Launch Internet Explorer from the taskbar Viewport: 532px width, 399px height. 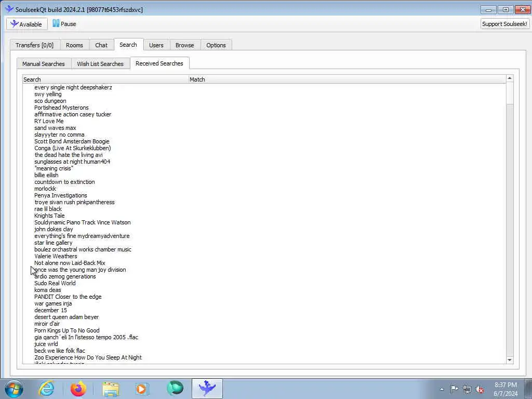(46, 389)
